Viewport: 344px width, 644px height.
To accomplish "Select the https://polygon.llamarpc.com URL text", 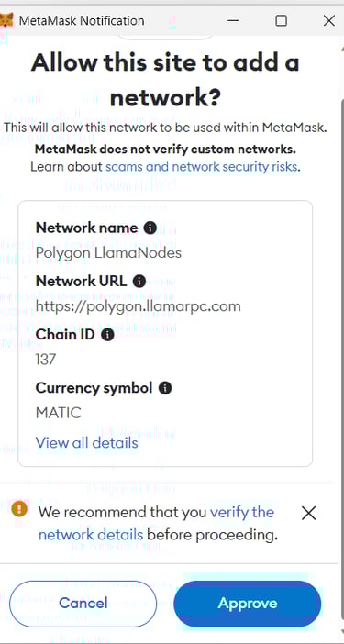I will point(138,306).
